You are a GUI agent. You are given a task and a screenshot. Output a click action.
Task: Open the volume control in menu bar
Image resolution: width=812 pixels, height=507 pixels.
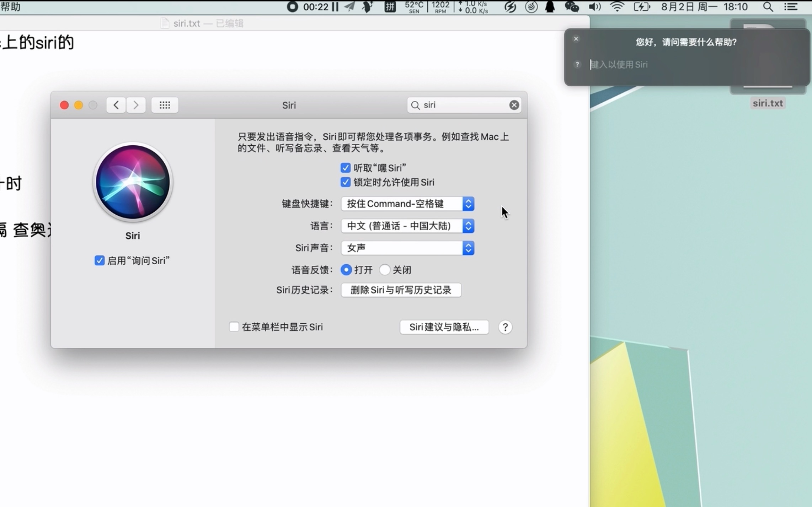click(594, 7)
